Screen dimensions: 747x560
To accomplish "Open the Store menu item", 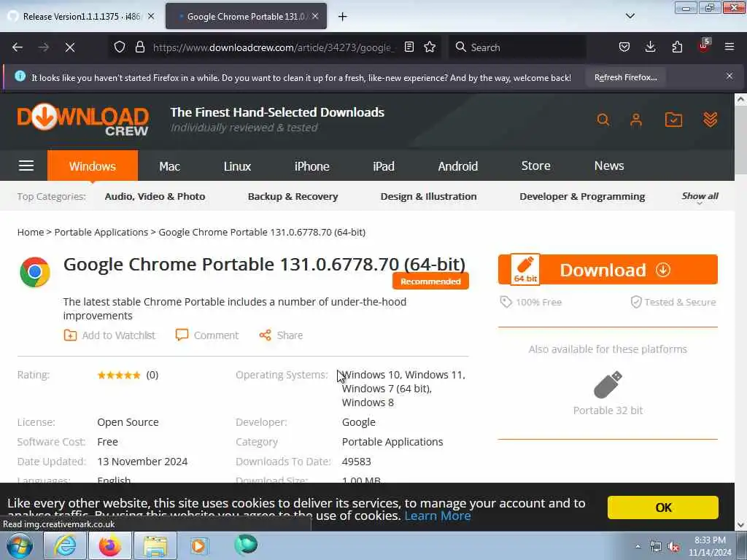I will tap(536, 166).
